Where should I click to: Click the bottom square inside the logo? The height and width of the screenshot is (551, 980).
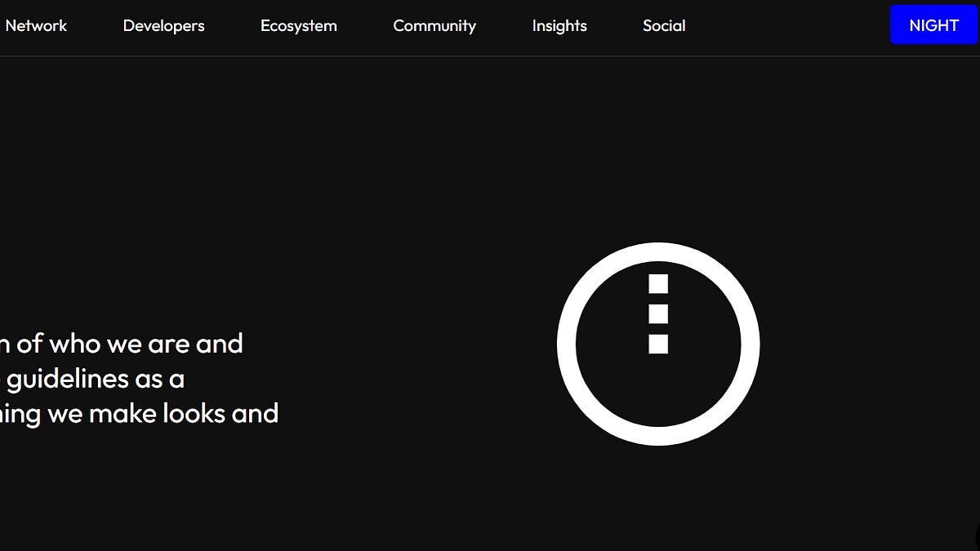tap(658, 344)
